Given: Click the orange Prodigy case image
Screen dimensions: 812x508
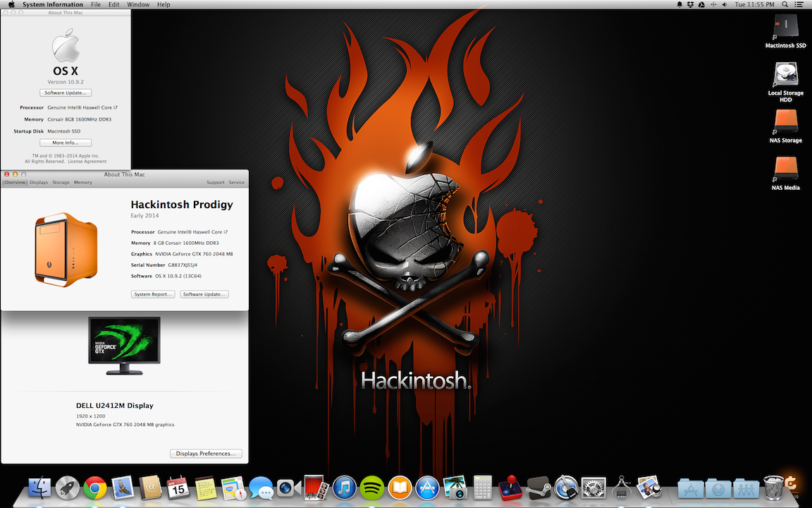Looking at the screenshot, I should coord(66,250).
